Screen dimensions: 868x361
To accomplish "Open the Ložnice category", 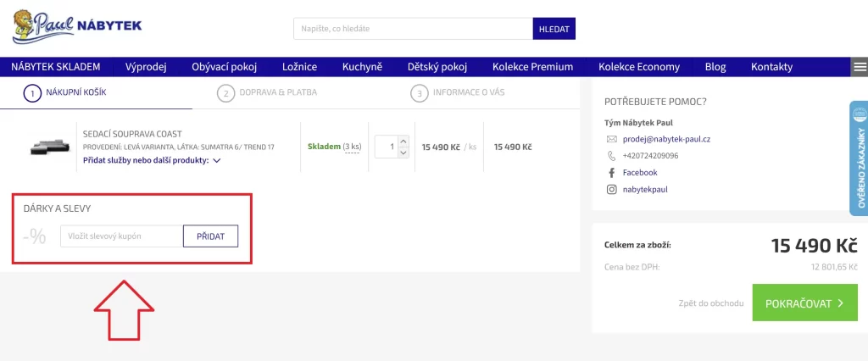I will point(299,67).
